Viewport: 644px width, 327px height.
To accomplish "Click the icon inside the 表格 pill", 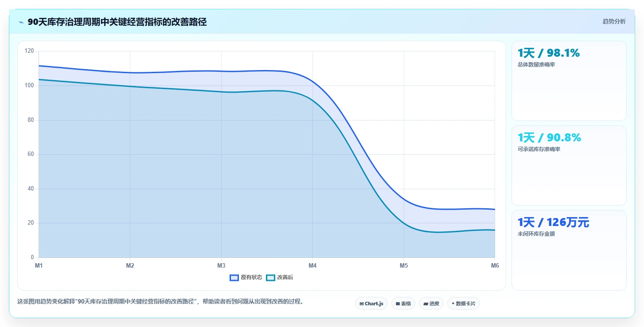I will coord(398,304).
